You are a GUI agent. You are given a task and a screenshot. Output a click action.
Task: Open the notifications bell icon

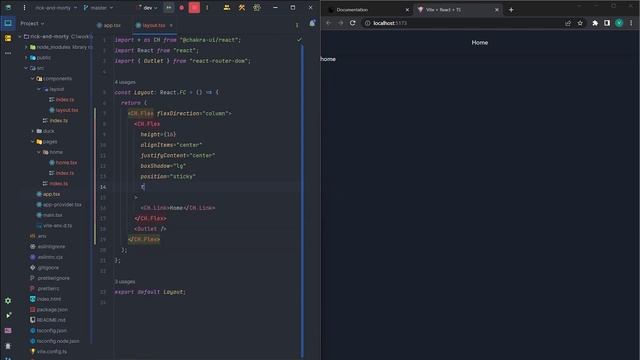(x=312, y=23)
